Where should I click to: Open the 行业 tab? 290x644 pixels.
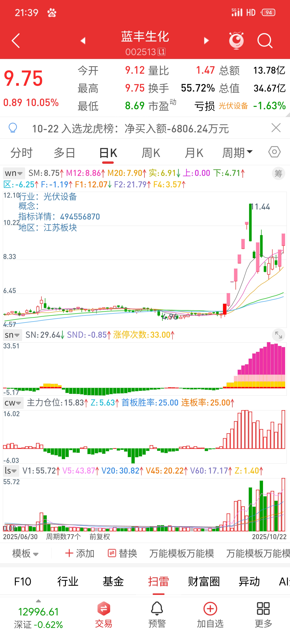click(x=68, y=581)
